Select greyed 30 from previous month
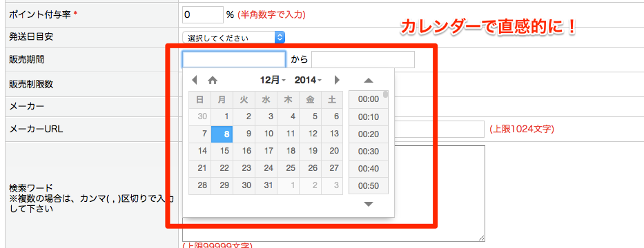Image resolution: width=644 pixels, height=248 pixels. tap(200, 116)
